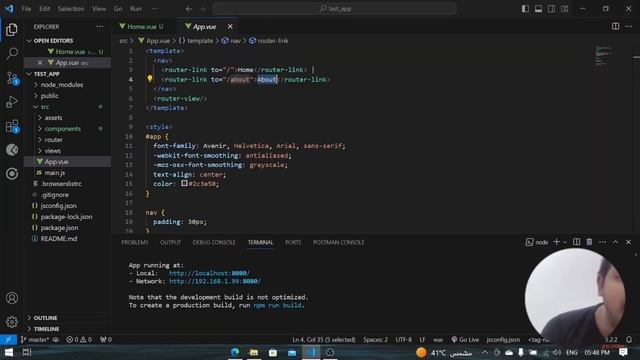This screenshot has width=640, height=360.
Task: Open the Extensions view icon
Action: (x=12, y=126)
